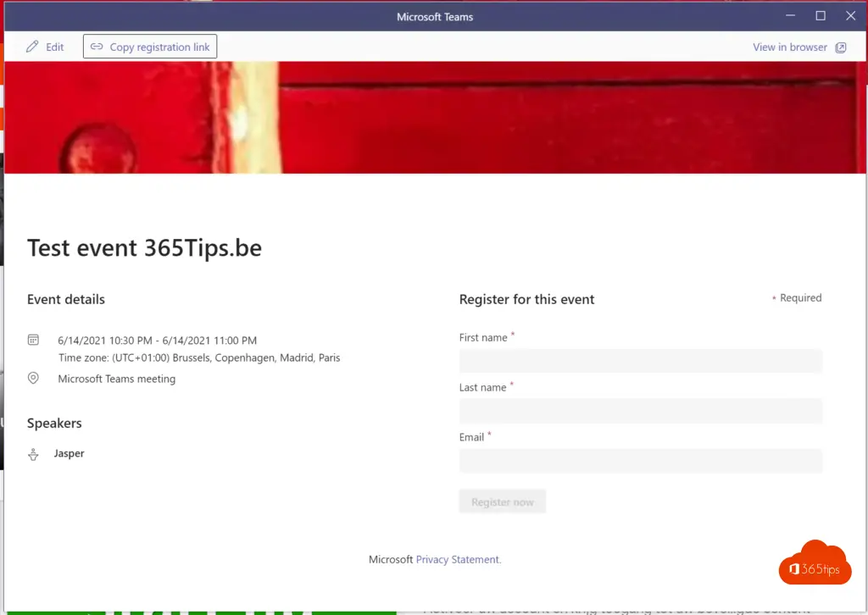Select the 'Test event 365Tips.be' title
The width and height of the screenshot is (868, 615).
pyautogui.click(x=144, y=247)
